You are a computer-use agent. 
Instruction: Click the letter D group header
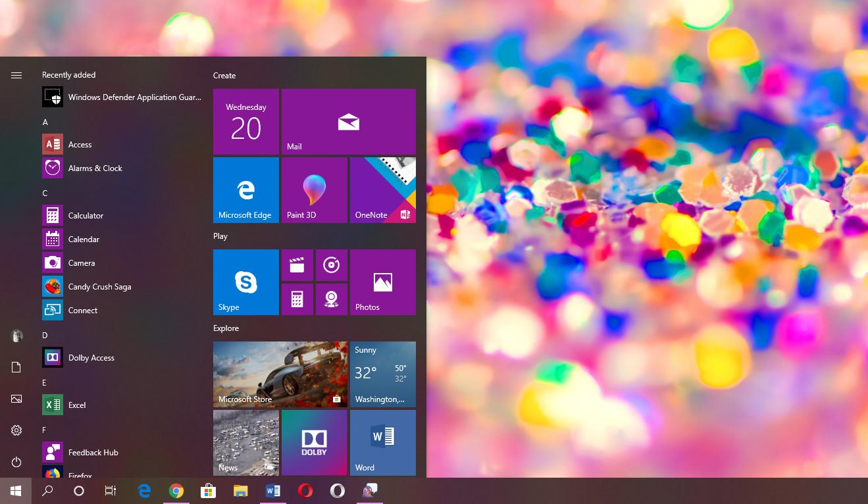45,336
